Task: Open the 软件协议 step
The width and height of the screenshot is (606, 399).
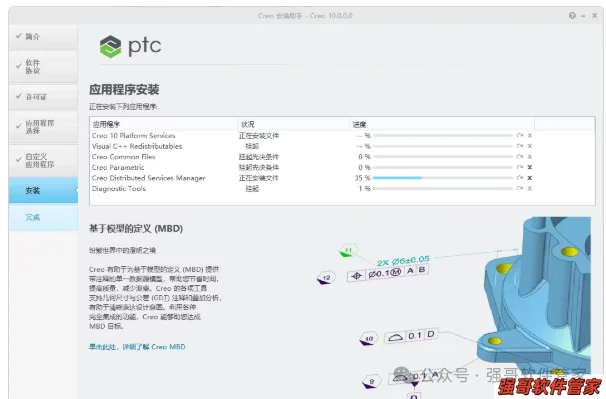Action: (43, 66)
